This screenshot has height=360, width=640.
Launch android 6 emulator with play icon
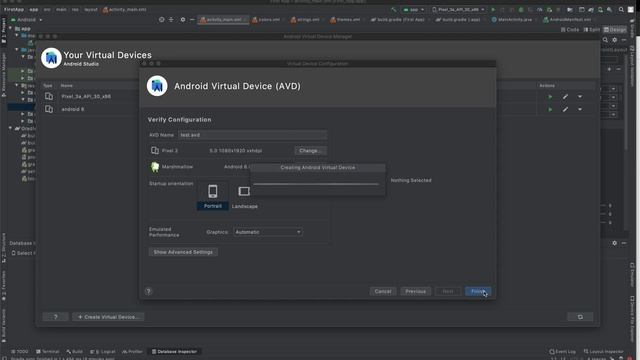pos(550,109)
